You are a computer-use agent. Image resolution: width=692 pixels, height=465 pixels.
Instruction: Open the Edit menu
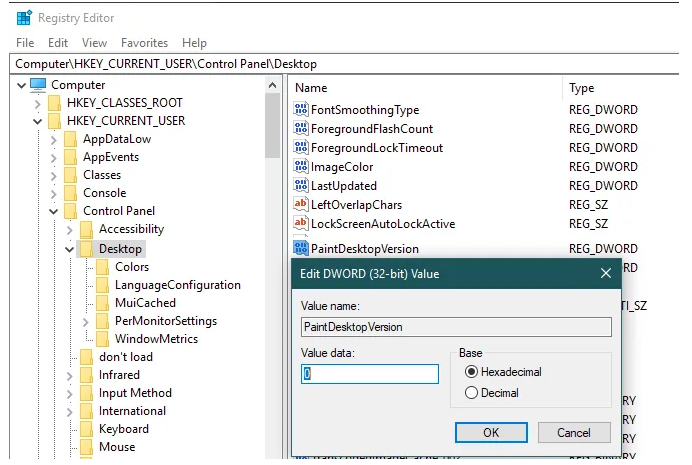(58, 43)
